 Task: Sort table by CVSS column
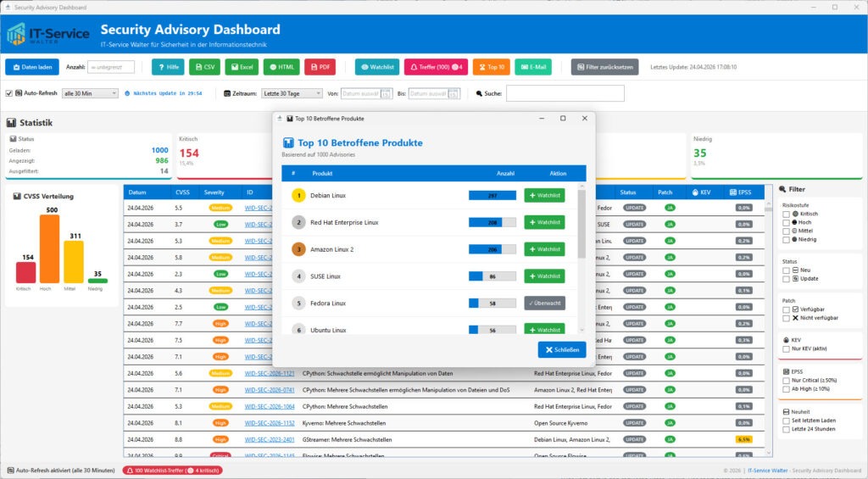[x=183, y=192]
